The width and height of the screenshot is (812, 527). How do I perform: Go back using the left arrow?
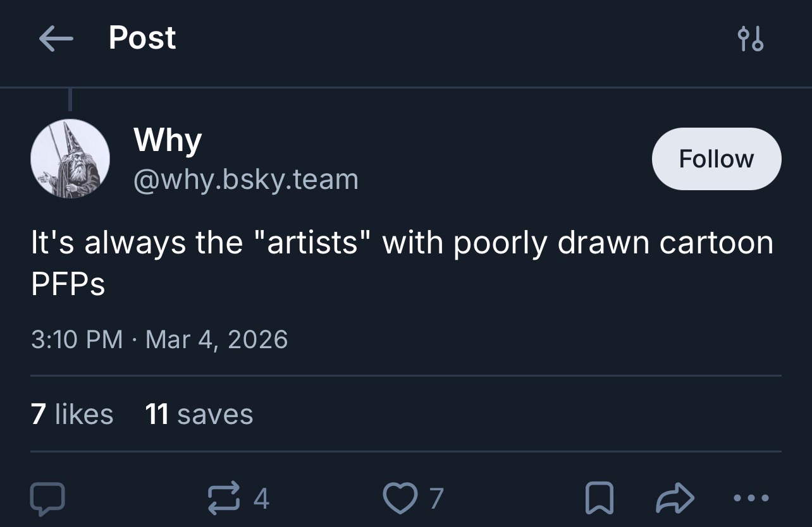click(x=56, y=39)
